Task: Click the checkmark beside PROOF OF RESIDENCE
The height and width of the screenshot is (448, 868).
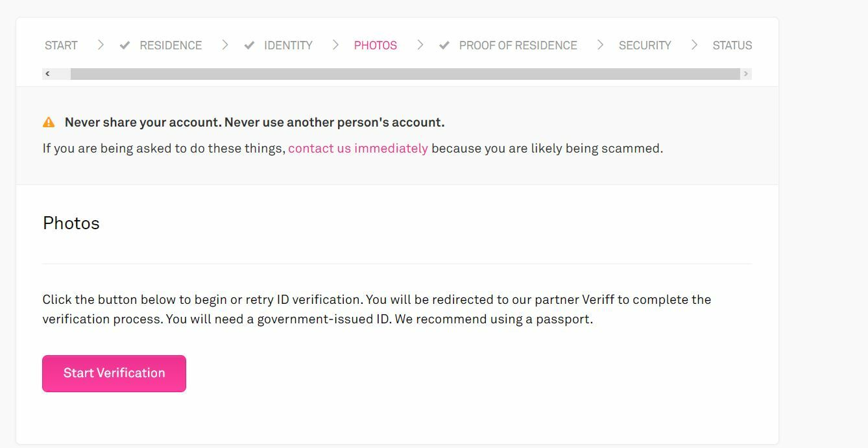Action: click(x=444, y=45)
